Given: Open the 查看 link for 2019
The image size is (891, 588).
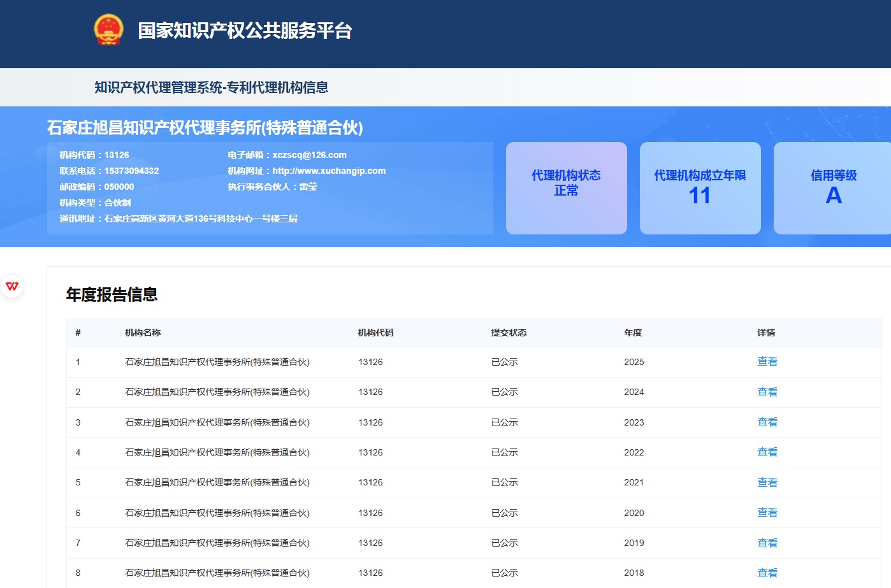Looking at the screenshot, I should click(x=767, y=543).
